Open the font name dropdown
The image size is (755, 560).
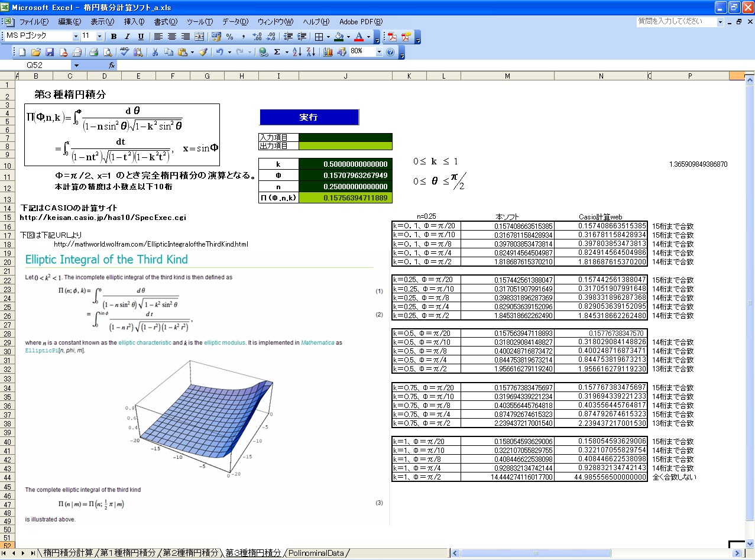point(76,37)
